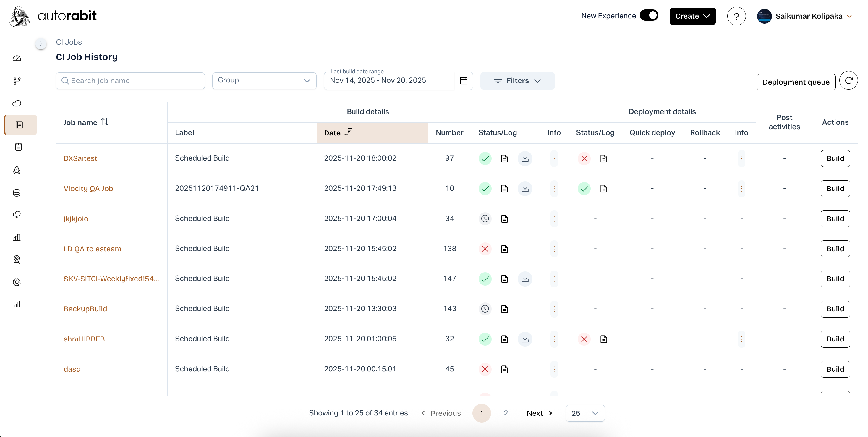868x437 pixels.
Task: Click the version control branch sidebar icon
Action: (x=17, y=81)
